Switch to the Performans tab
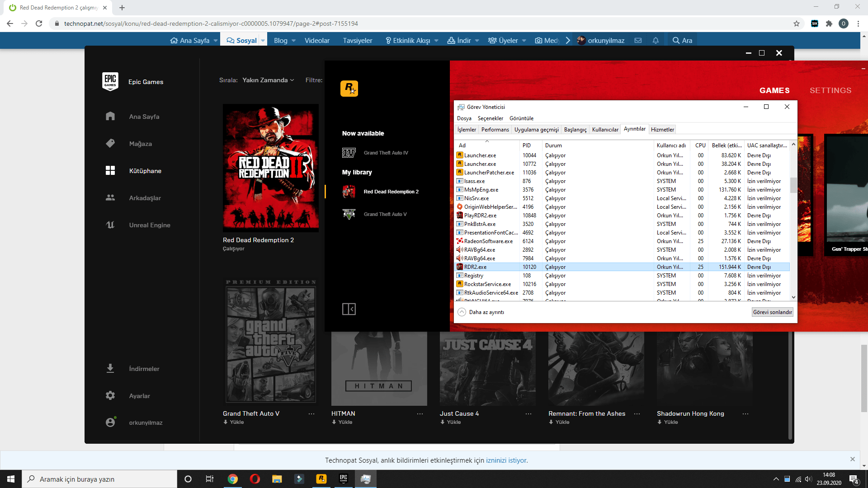This screenshot has width=868, height=488. pyautogui.click(x=495, y=130)
